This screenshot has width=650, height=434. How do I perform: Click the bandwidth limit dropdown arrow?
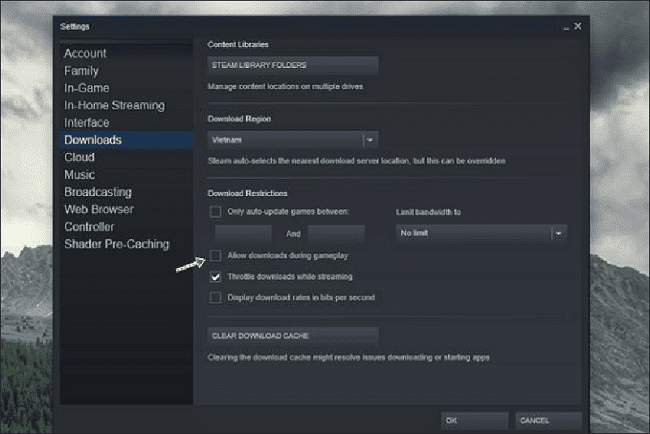click(559, 234)
